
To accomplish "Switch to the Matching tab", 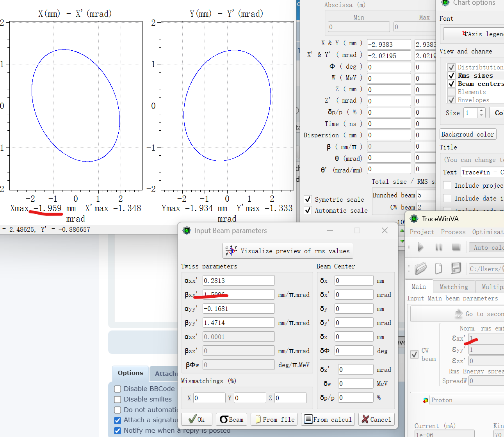I will (x=454, y=287).
